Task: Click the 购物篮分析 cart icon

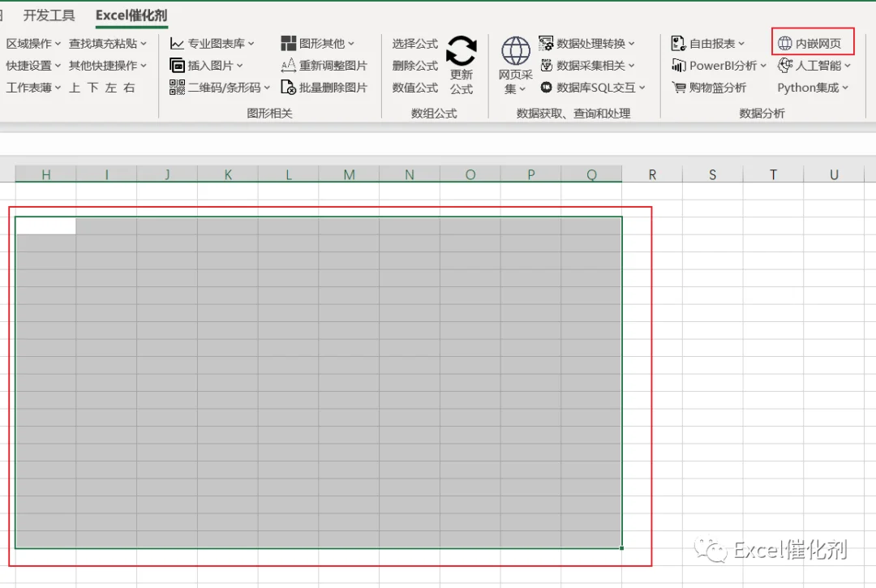Action: [x=678, y=88]
